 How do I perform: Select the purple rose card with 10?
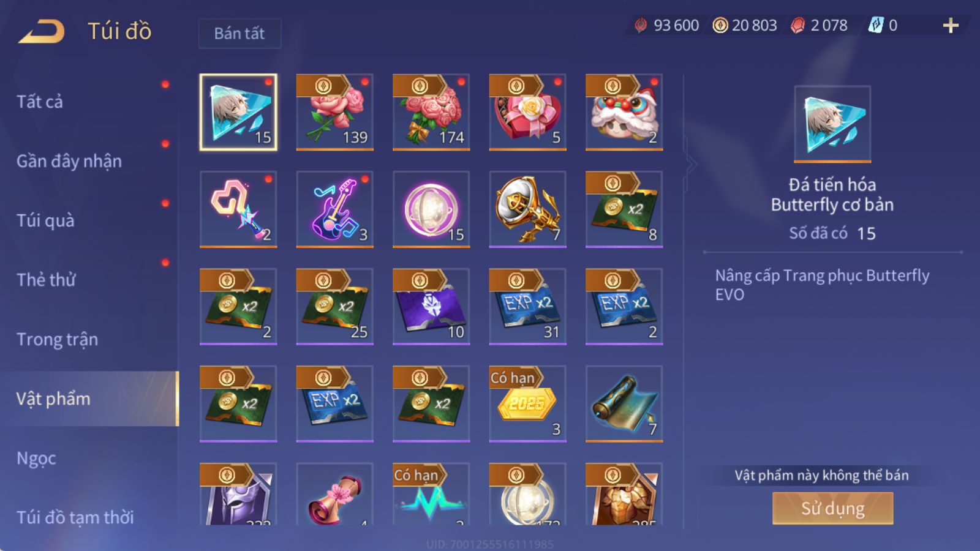point(431,307)
